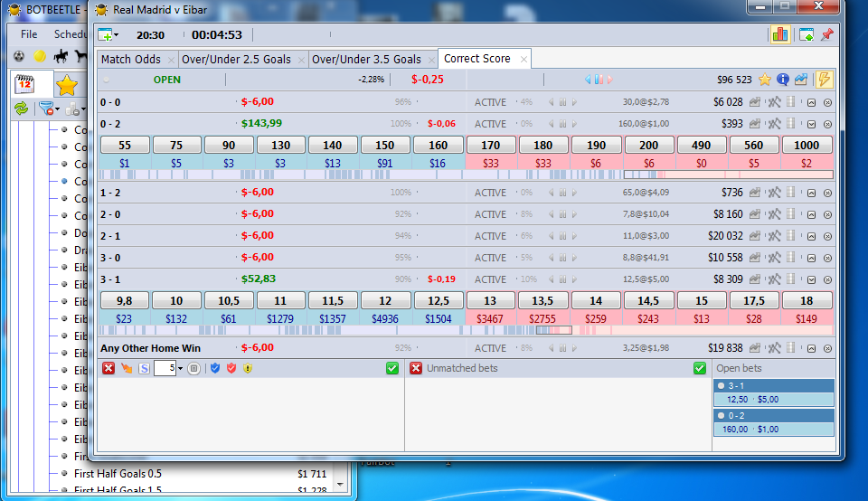Image resolution: width=868 pixels, height=501 pixels.
Task: Open the File menu in BOTBEETLE
Action: pyautogui.click(x=29, y=34)
